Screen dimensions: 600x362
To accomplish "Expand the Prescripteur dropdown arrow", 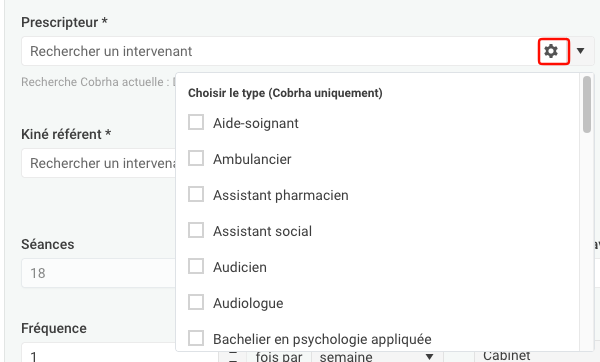I will (x=580, y=51).
